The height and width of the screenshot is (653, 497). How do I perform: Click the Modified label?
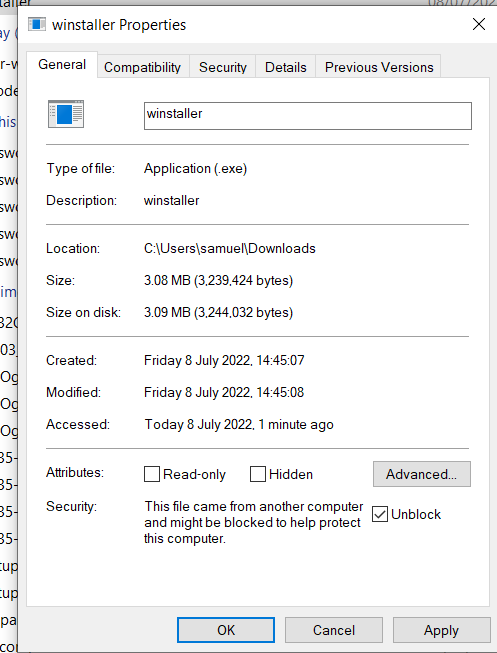coord(73,392)
